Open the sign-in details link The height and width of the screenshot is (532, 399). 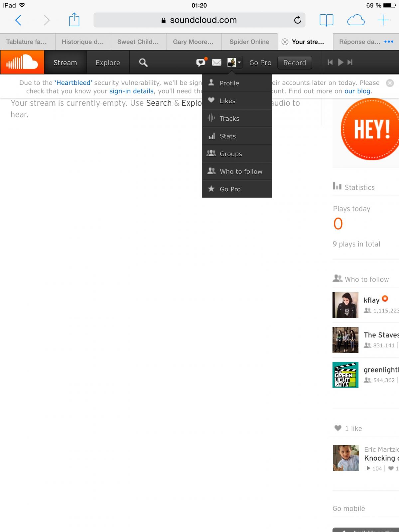[131, 91]
